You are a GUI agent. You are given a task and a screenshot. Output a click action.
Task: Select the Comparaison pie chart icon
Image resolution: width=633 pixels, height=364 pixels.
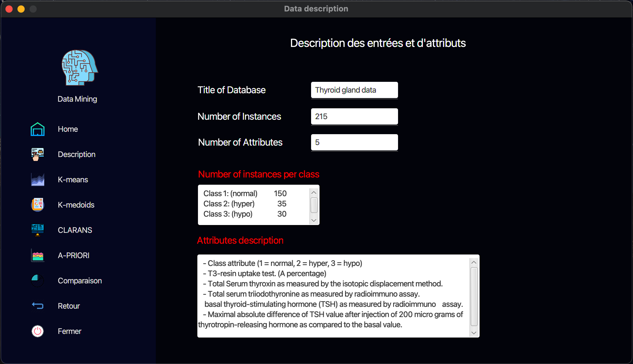pos(37,280)
